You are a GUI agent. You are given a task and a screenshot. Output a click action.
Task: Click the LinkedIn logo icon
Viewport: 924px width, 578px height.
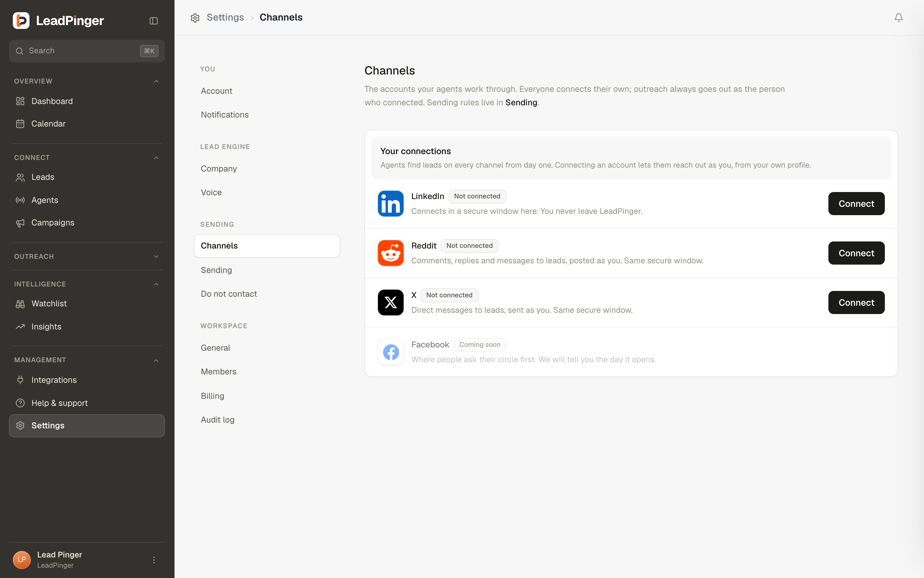click(390, 204)
